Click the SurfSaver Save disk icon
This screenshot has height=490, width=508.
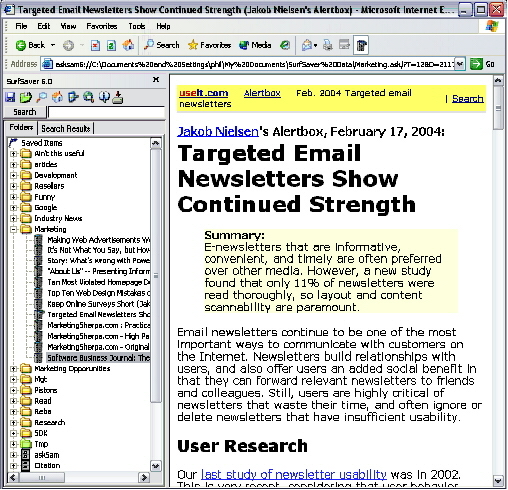[x=10, y=97]
